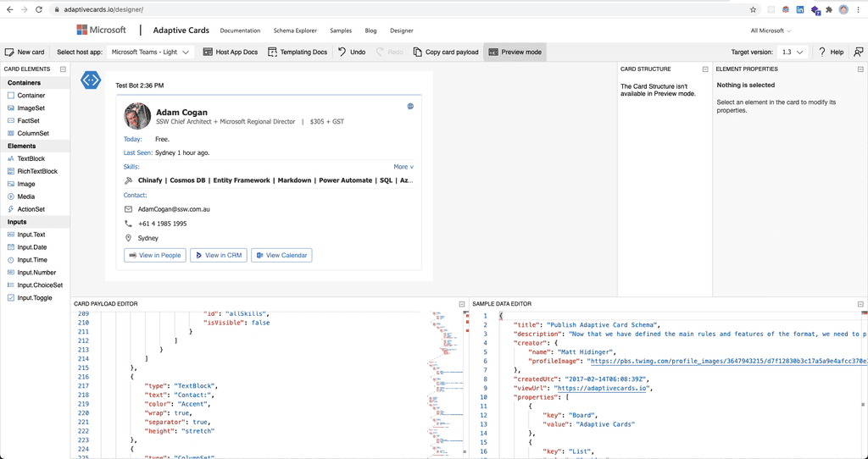The image size is (868, 459).
Task: Collapse the Card Elements panel
Action: 63,69
